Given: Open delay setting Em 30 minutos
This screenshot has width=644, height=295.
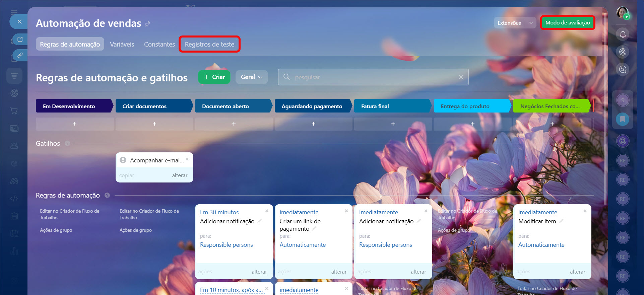Looking at the screenshot, I should (x=219, y=212).
